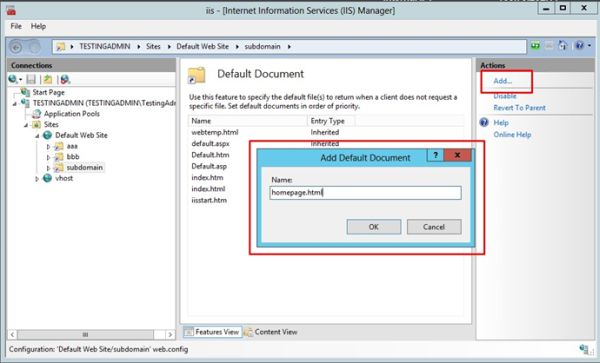Screen dimensions: 600x363
Task: Click the Up folder icon in Connections
Action: pos(48,79)
